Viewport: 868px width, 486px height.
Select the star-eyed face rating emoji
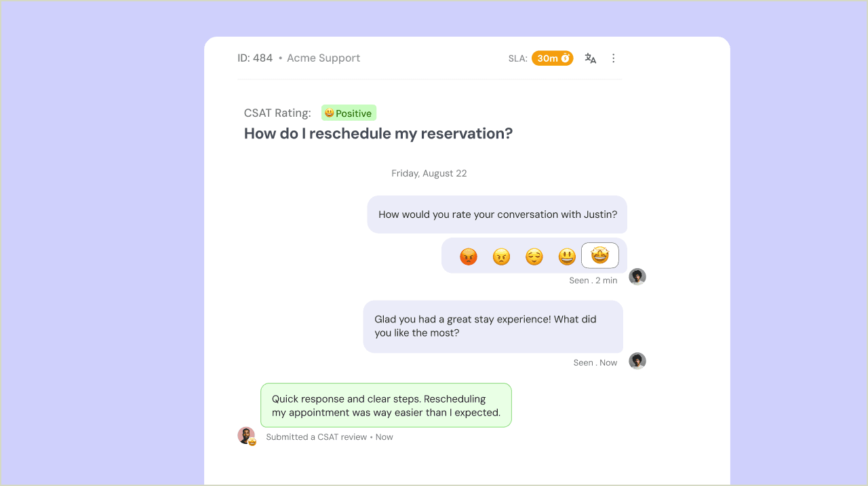600,255
